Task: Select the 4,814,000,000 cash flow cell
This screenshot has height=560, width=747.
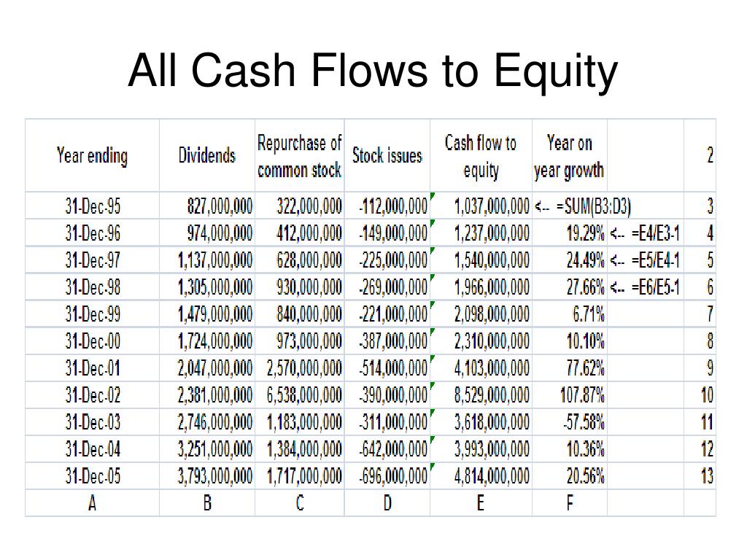Action: pos(481,475)
